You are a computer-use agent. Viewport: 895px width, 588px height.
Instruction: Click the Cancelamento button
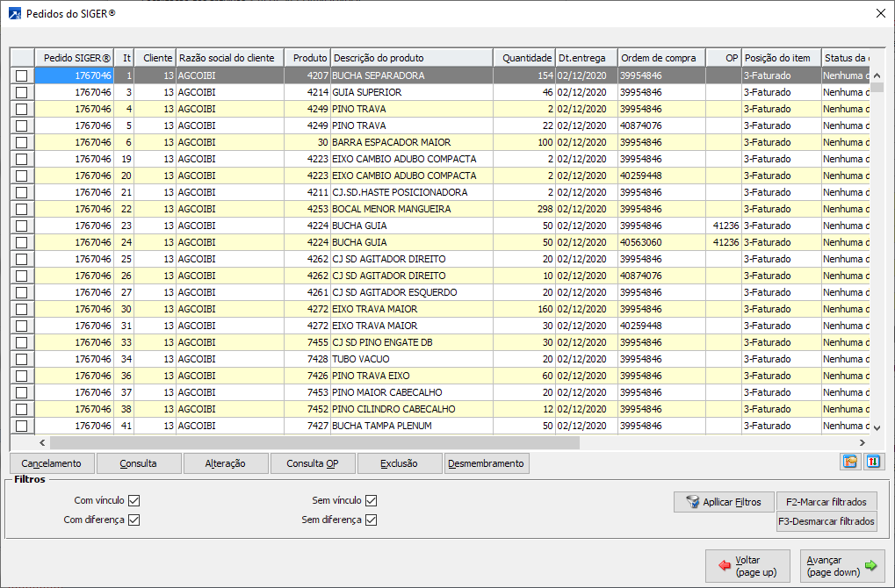(x=51, y=463)
